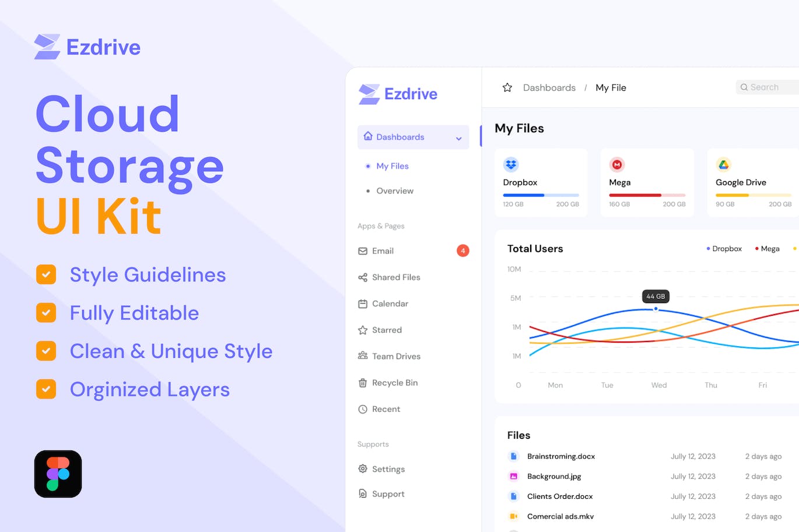799x532 pixels.
Task: Click the Comercial ads.mkv video icon
Action: [513, 516]
